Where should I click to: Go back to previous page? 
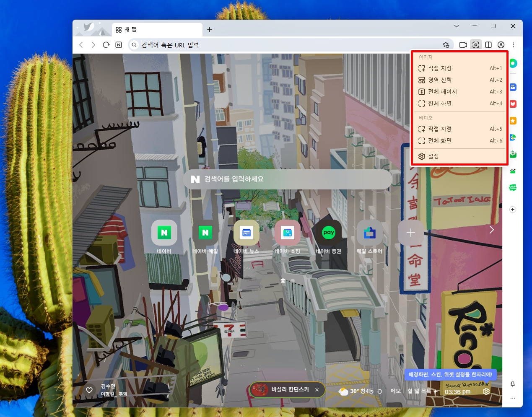point(81,45)
